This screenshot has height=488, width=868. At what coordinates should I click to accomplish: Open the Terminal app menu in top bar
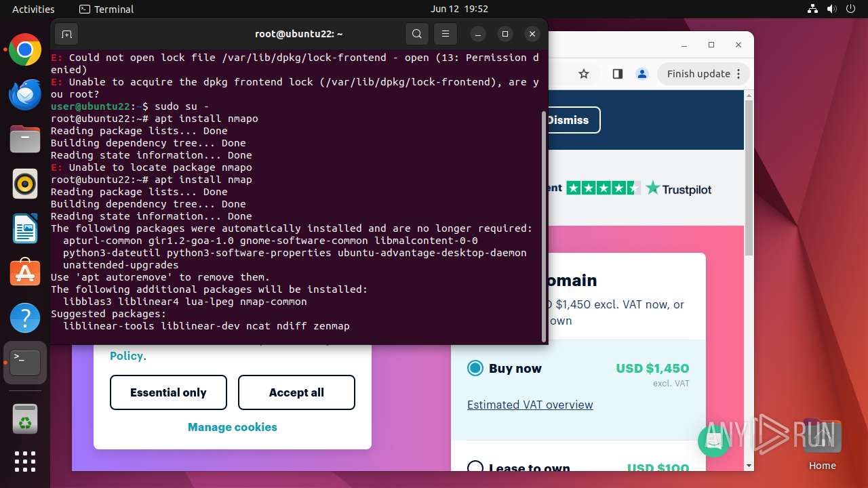click(x=106, y=9)
